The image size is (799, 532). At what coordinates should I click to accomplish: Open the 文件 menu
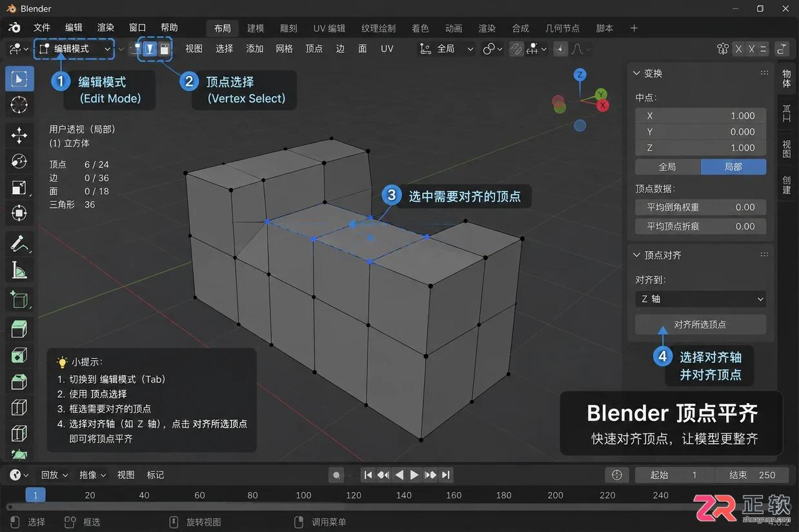(42, 28)
